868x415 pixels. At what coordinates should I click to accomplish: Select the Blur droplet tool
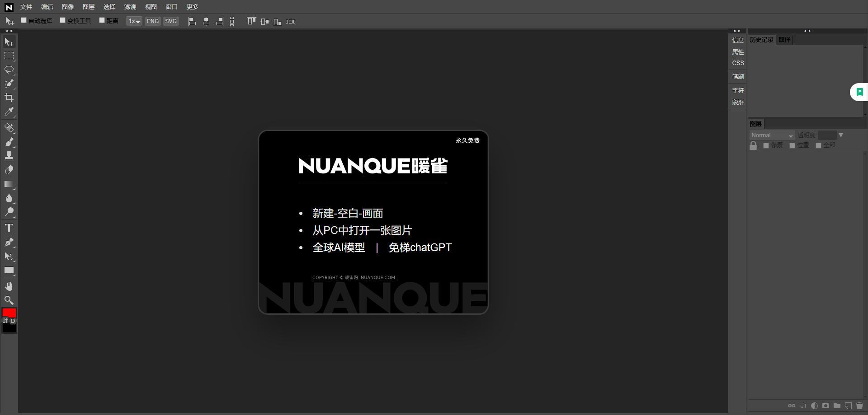9,198
